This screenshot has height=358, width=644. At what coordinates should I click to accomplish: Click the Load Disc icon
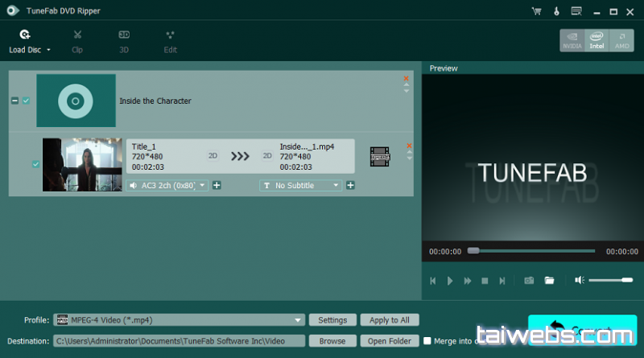[x=25, y=35]
